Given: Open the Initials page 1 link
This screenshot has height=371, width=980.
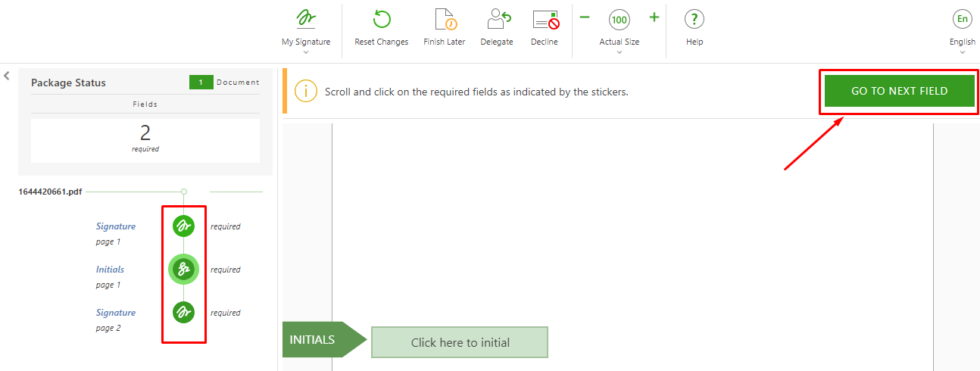Looking at the screenshot, I should (110, 269).
